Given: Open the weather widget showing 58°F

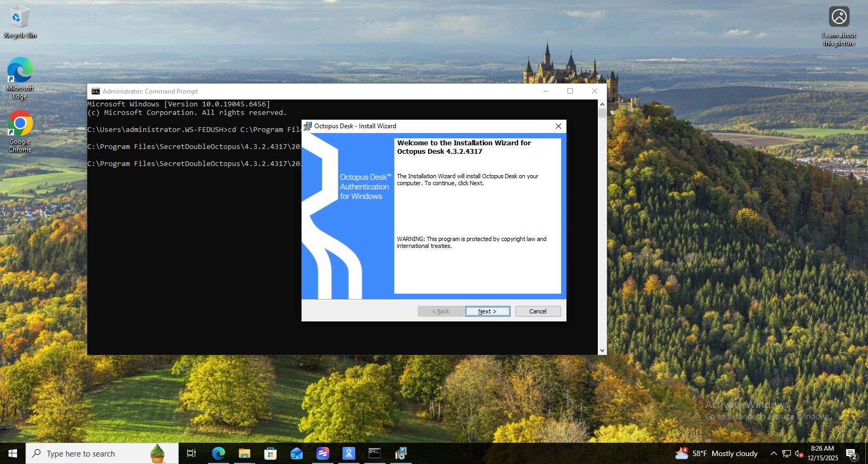Looking at the screenshot, I should click(716, 453).
